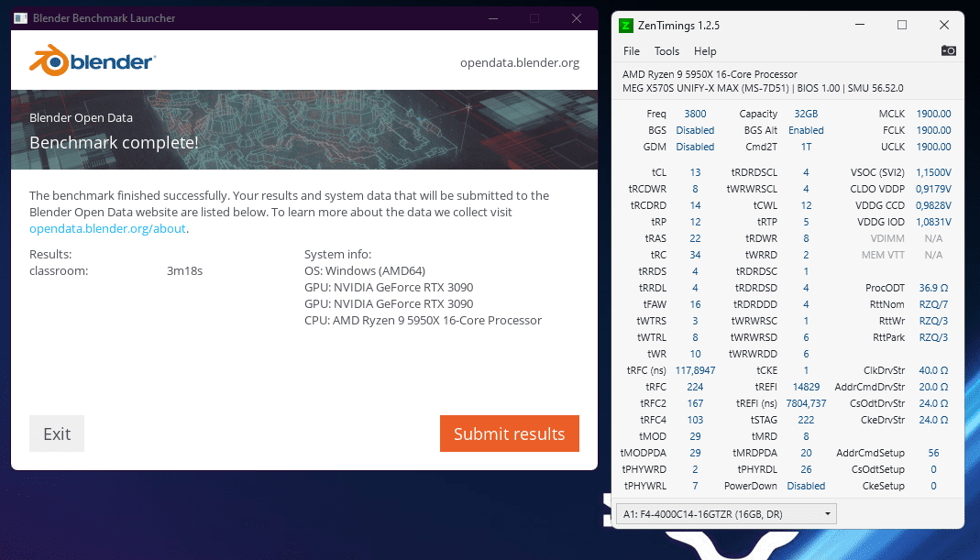Click the Blender logo in the launcher
This screenshot has width=980, height=560.
tap(93, 60)
